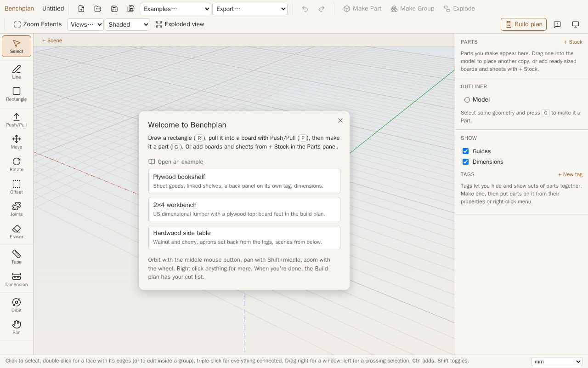Click the Benchplan app title
588x368 pixels.
pos(19,9)
